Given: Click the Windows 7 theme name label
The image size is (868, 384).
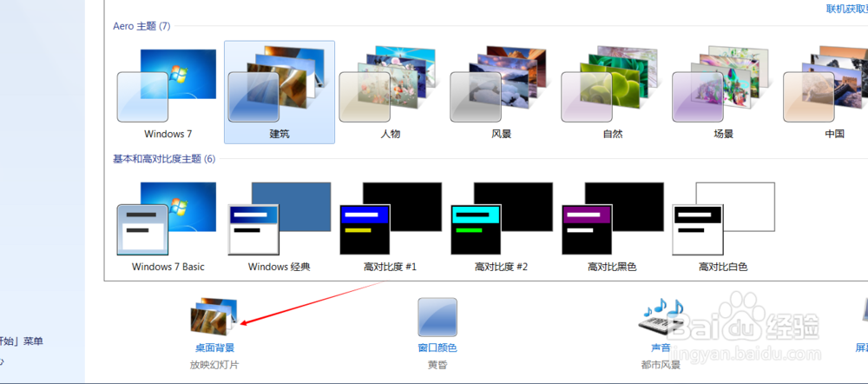Looking at the screenshot, I should (168, 134).
